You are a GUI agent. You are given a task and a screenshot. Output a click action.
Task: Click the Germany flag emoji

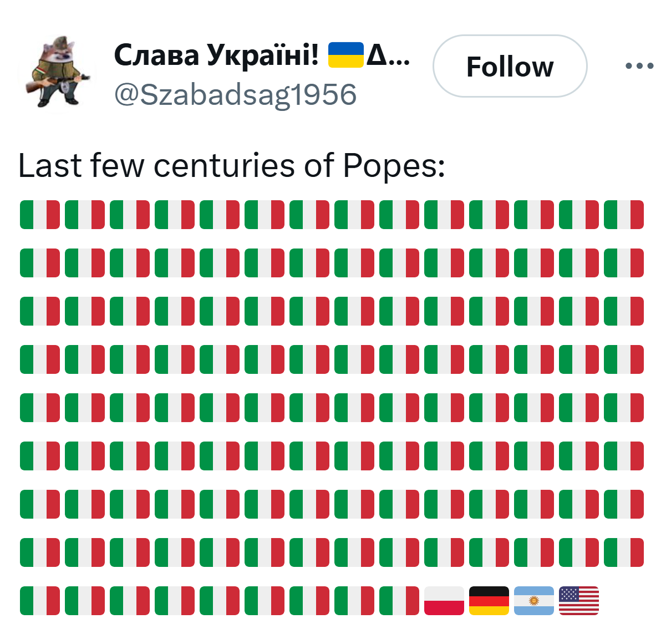coord(489,601)
